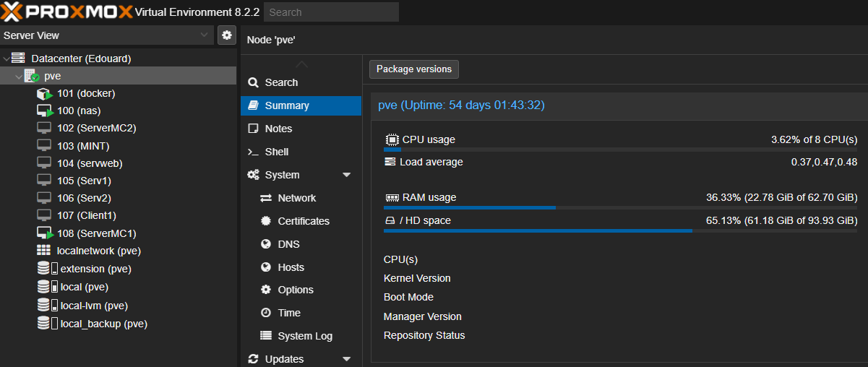
Task: Click the running VM icon for 100 (nas)
Action: tap(45, 111)
